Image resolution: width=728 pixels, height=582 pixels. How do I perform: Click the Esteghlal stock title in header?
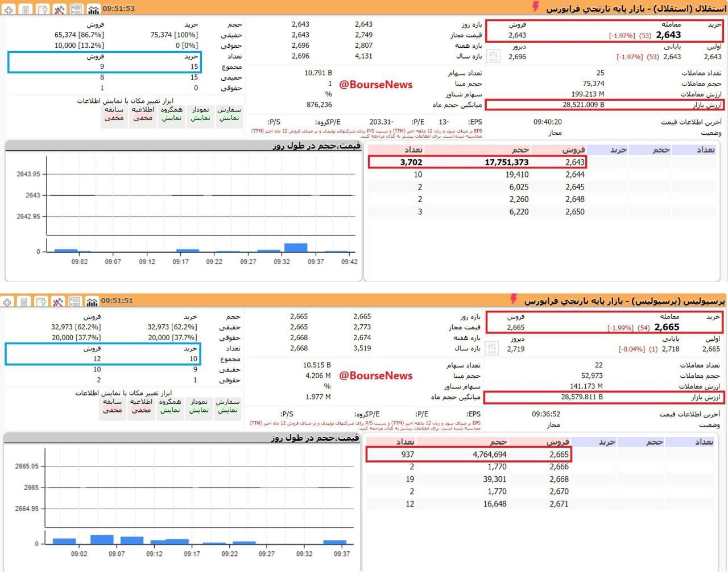pyautogui.click(x=636, y=8)
